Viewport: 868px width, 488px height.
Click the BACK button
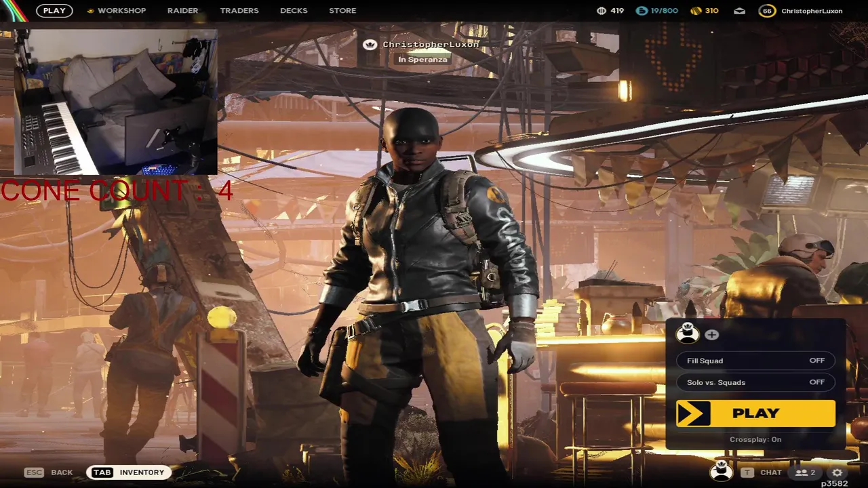tap(62, 472)
